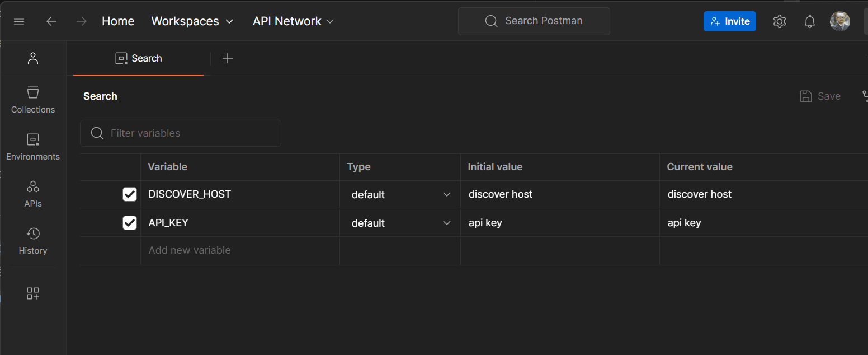Open History in the sidebar
This screenshot has height=355, width=868.
33,241
